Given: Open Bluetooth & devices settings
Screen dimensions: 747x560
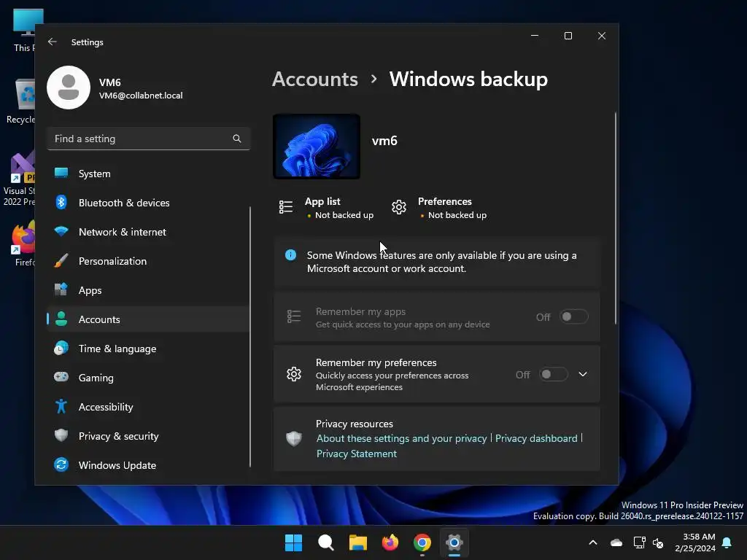Looking at the screenshot, I should 149,203.
